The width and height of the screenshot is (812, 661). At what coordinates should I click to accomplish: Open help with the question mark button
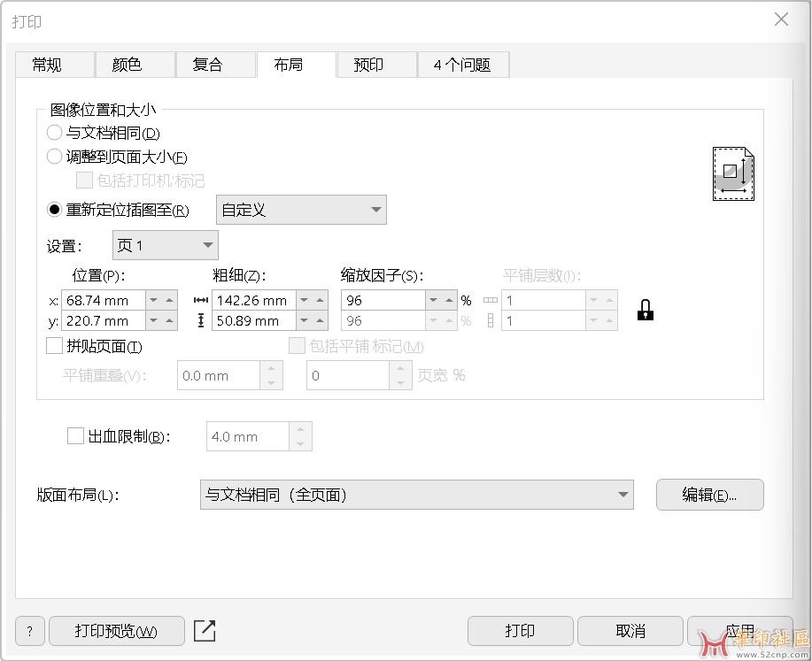pos(29,631)
